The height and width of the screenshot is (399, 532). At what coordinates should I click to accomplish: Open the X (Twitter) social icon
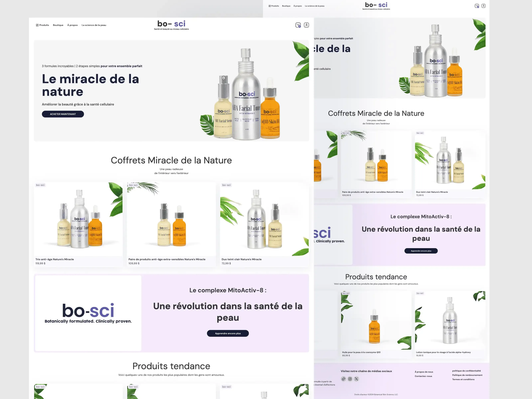coord(356,379)
